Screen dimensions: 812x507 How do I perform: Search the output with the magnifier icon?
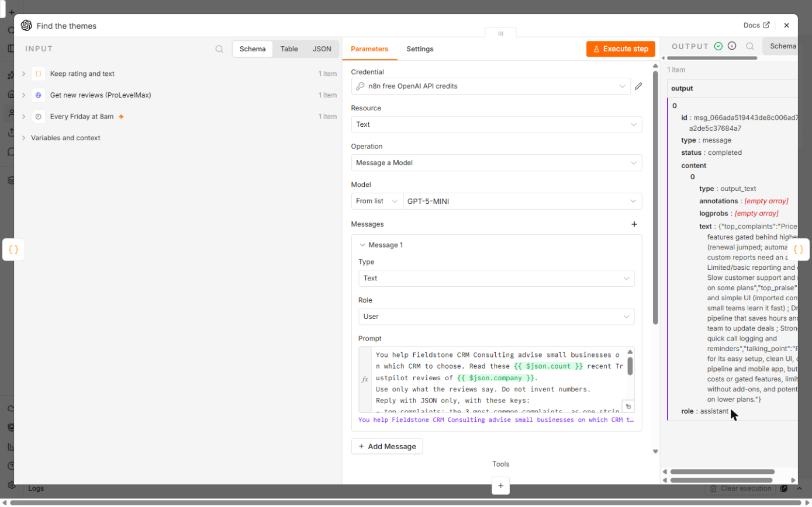(750, 46)
